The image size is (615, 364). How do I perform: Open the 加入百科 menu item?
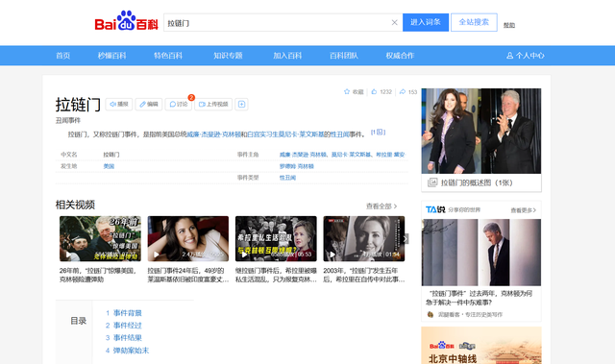pos(287,56)
